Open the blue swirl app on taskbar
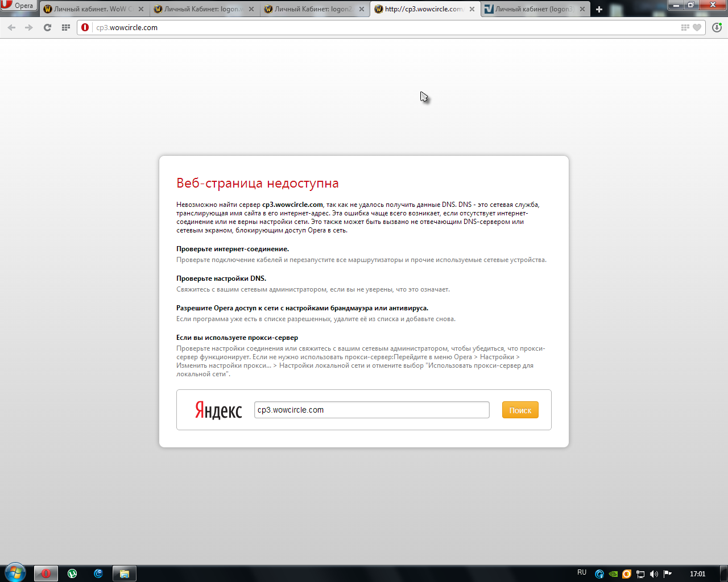 tap(98, 573)
